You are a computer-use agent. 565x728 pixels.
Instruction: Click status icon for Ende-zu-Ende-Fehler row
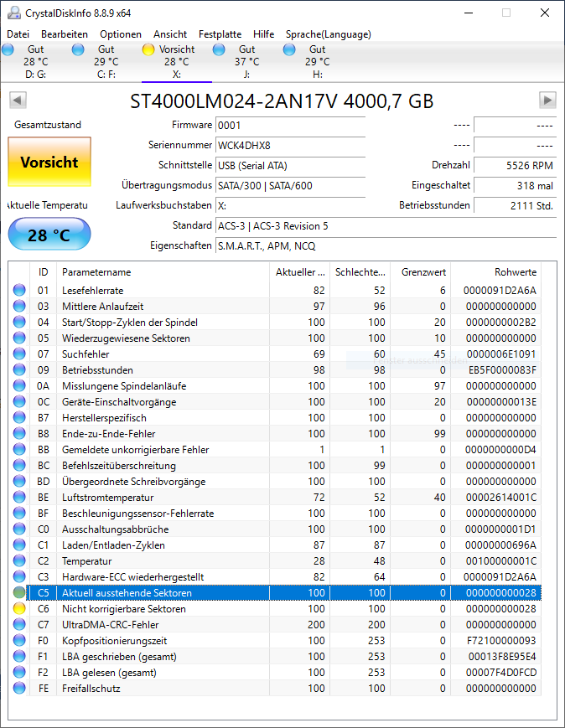click(19, 434)
